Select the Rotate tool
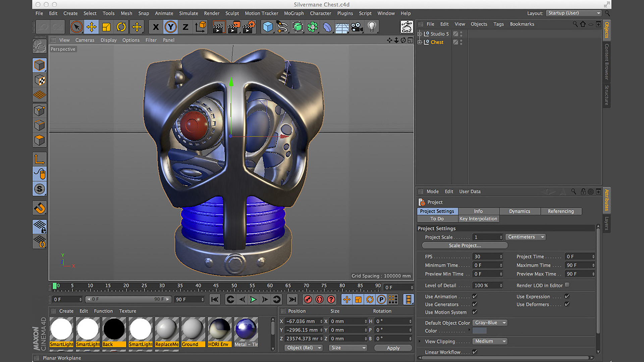The image size is (644, 362). [121, 27]
